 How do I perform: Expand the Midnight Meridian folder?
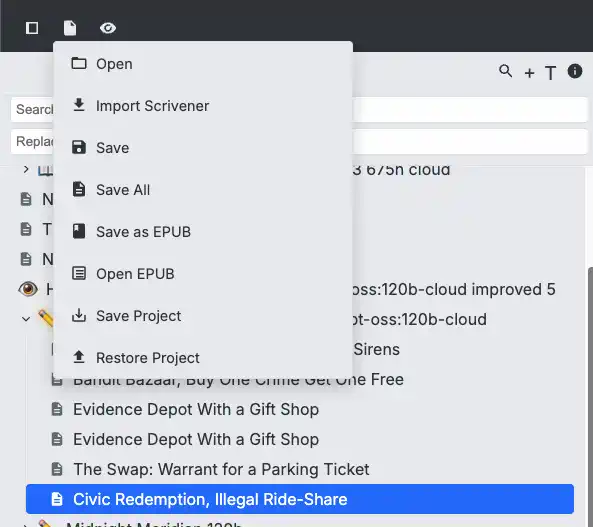coord(26,525)
